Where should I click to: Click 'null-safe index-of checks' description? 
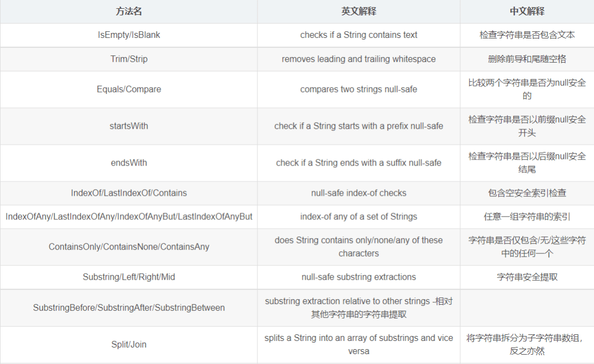click(x=359, y=193)
